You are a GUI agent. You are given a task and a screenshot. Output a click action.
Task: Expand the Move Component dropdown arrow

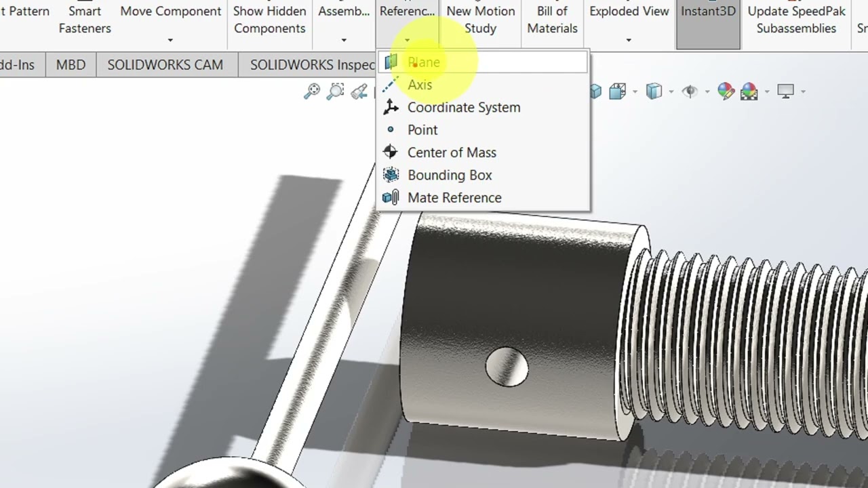point(170,41)
